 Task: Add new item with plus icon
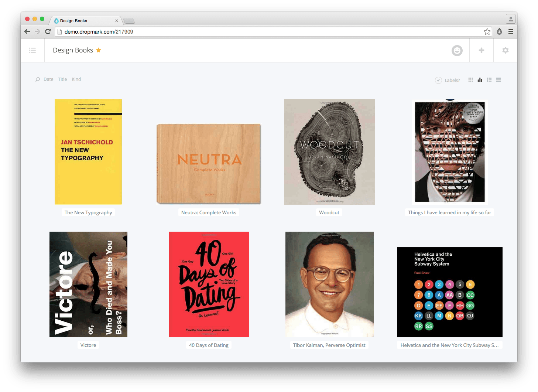[481, 50]
